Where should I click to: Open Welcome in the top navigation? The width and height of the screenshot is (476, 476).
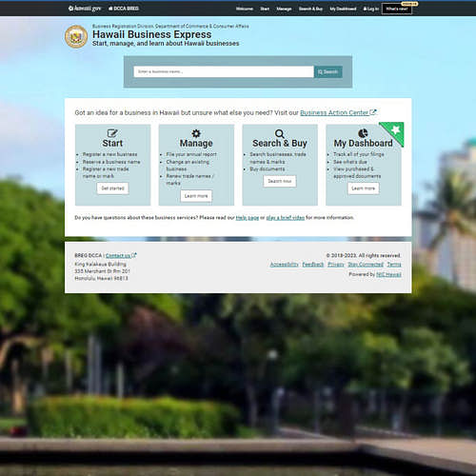click(245, 9)
